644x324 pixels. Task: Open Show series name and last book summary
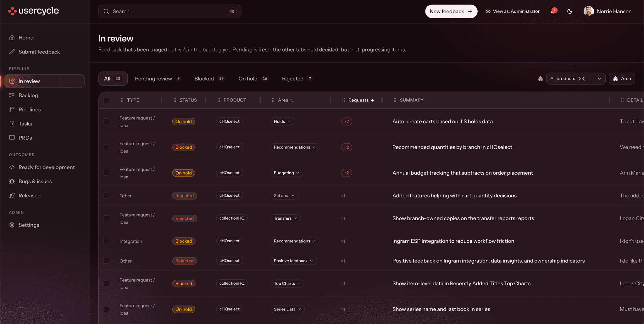441,309
